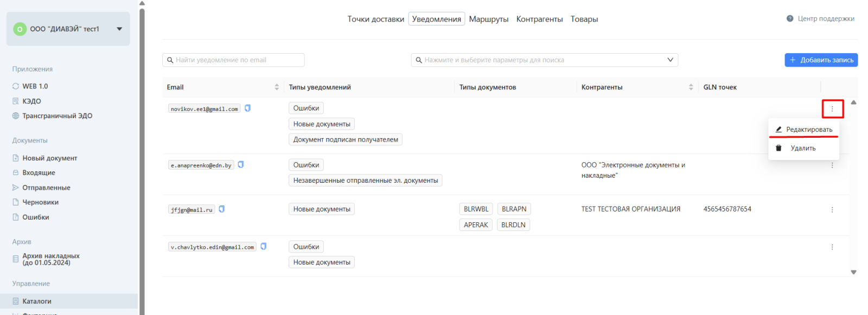Copy the e.anapreenko@edn.by email address
The height and width of the screenshot is (315, 868).
241,165
